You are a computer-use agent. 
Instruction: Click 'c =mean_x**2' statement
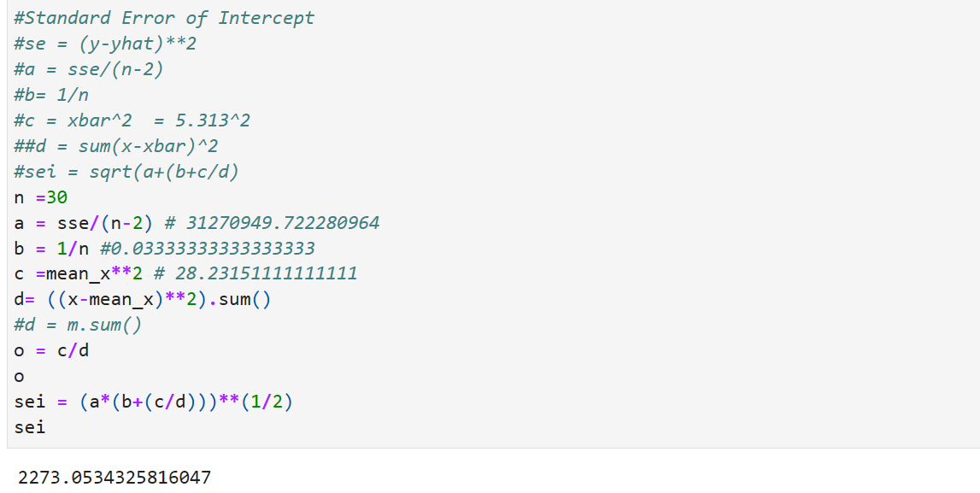click(x=78, y=274)
